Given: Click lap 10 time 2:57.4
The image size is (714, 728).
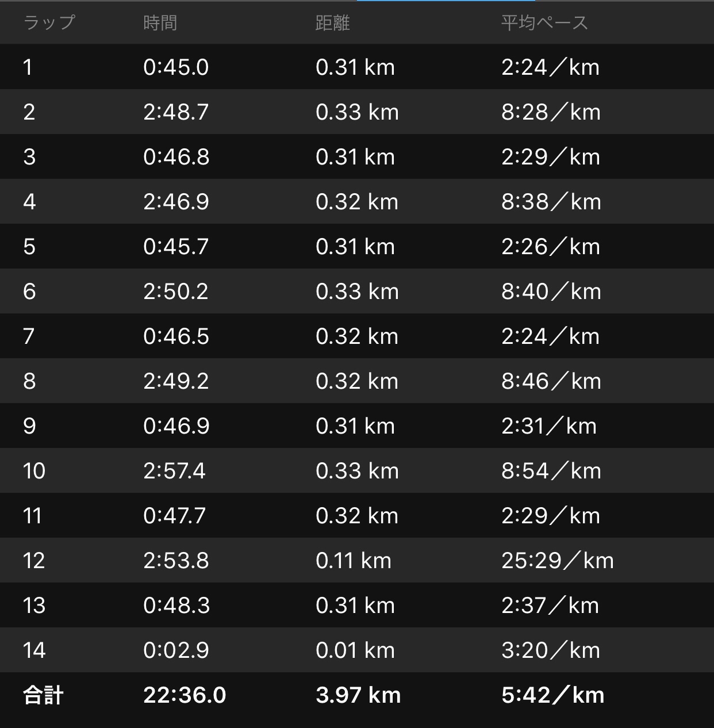Looking at the screenshot, I should [x=174, y=471].
